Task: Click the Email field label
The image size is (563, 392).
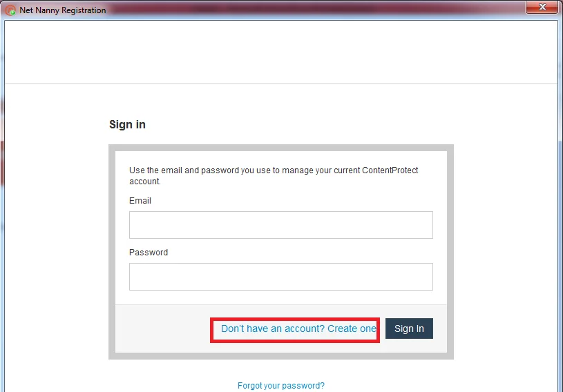Action: tap(140, 201)
